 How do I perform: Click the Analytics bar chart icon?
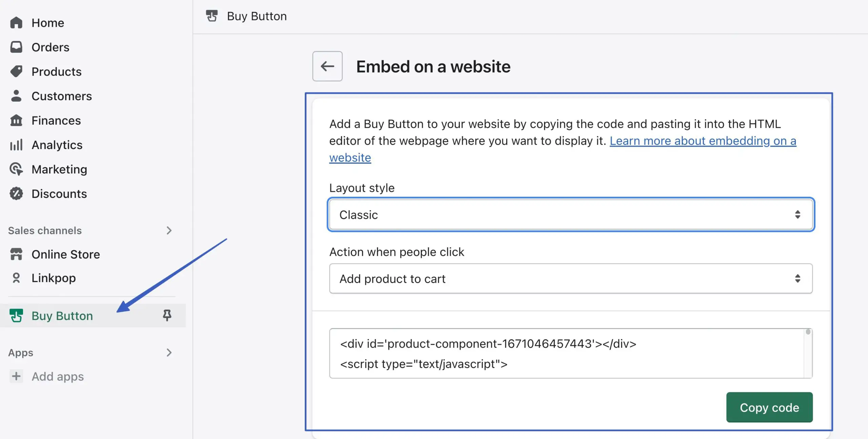[16, 145]
